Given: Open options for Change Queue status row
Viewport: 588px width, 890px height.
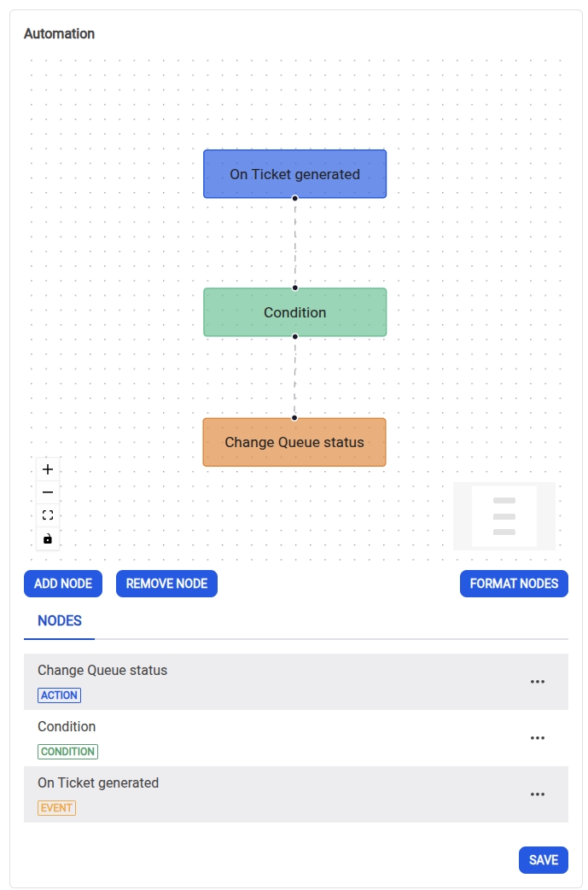Looking at the screenshot, I should (538, 682).
